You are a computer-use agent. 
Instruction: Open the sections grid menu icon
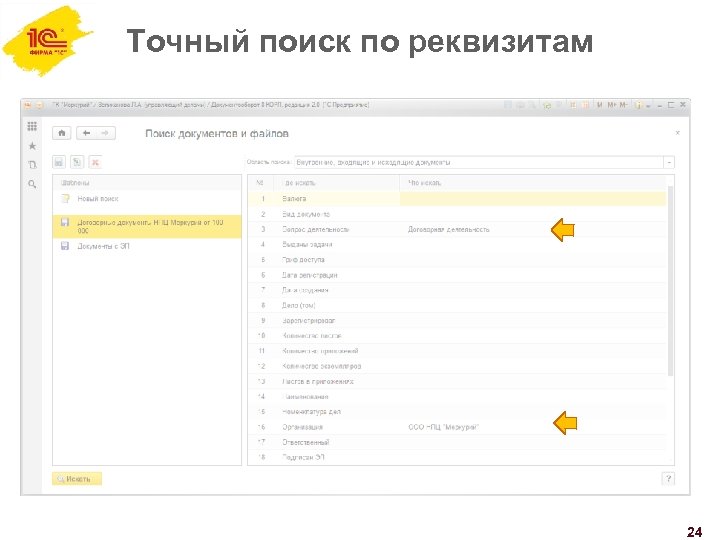32,126
